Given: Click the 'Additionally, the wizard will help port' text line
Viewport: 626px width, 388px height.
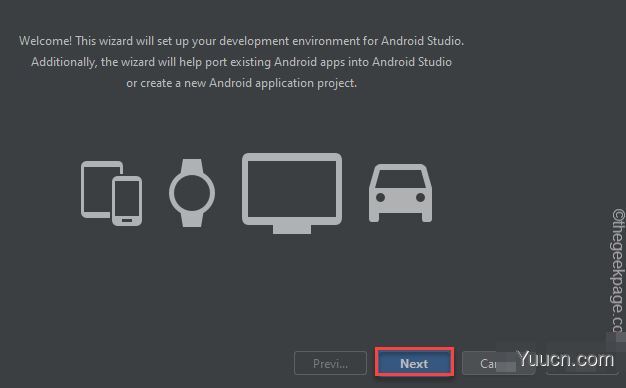Looking at the screenshot, I should point(242,62).
